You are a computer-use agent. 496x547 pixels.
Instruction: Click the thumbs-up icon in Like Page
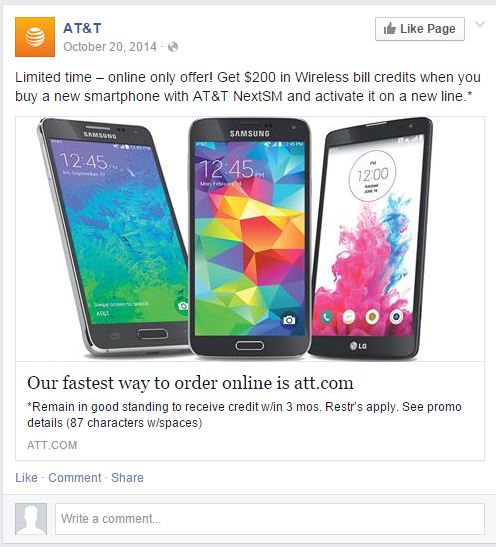[390, 29]
